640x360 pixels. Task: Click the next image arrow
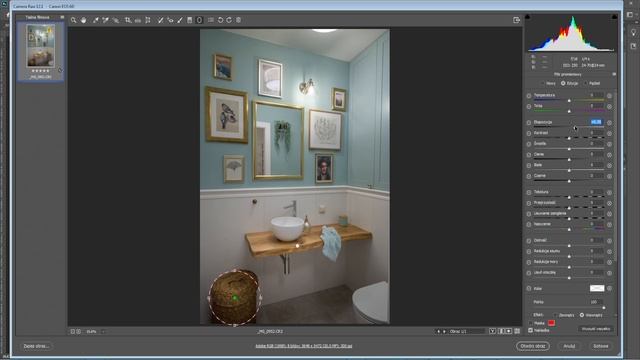tap(444, 331)
